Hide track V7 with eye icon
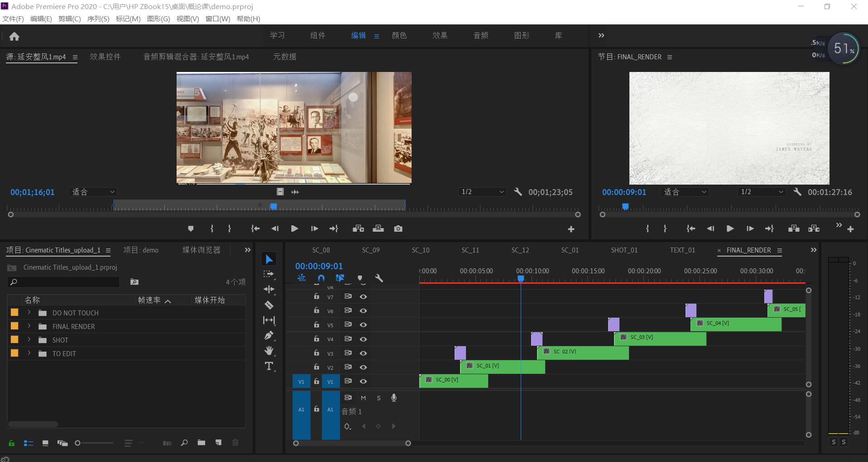This screenshot has width=868, height=462. coord(363,297)
